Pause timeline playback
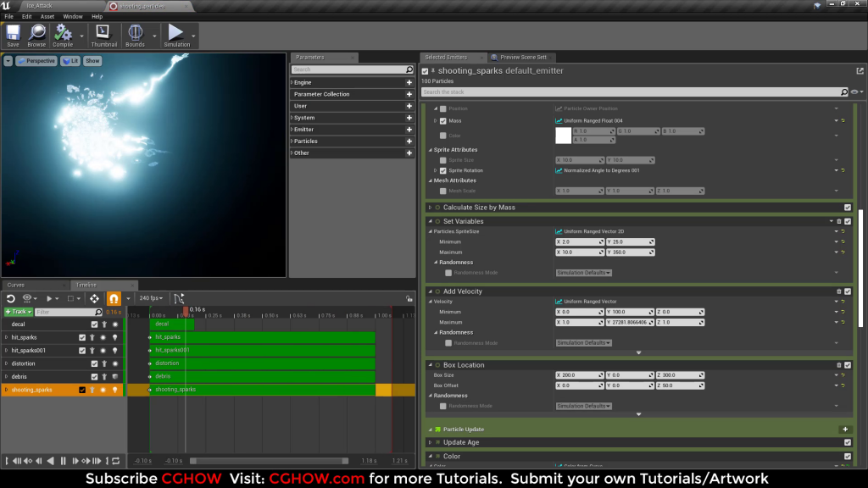Image resolution: width=868 pixels, height=488 pixels. (63, 461)
